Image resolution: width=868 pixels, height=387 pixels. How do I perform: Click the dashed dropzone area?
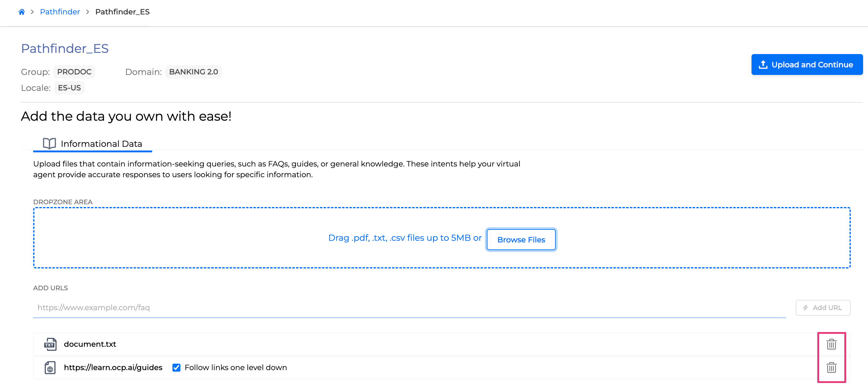[x=202, y=238]
